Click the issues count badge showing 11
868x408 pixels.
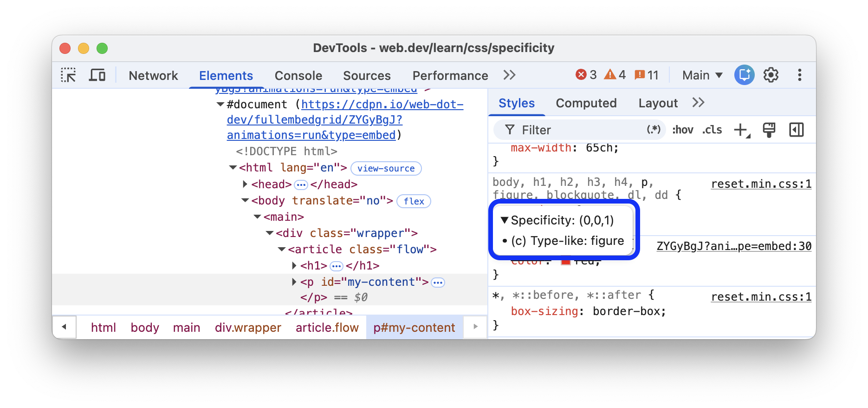coord(647,75)
